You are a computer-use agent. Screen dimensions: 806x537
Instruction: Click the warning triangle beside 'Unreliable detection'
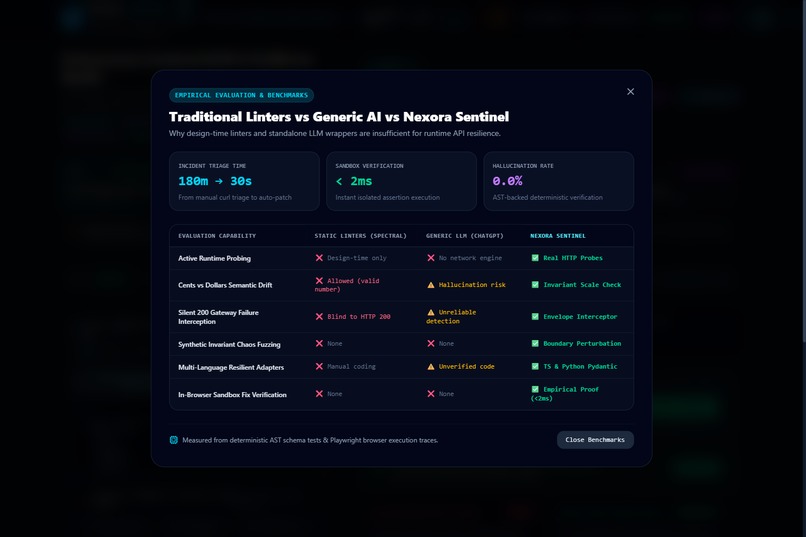coord(431,312)
